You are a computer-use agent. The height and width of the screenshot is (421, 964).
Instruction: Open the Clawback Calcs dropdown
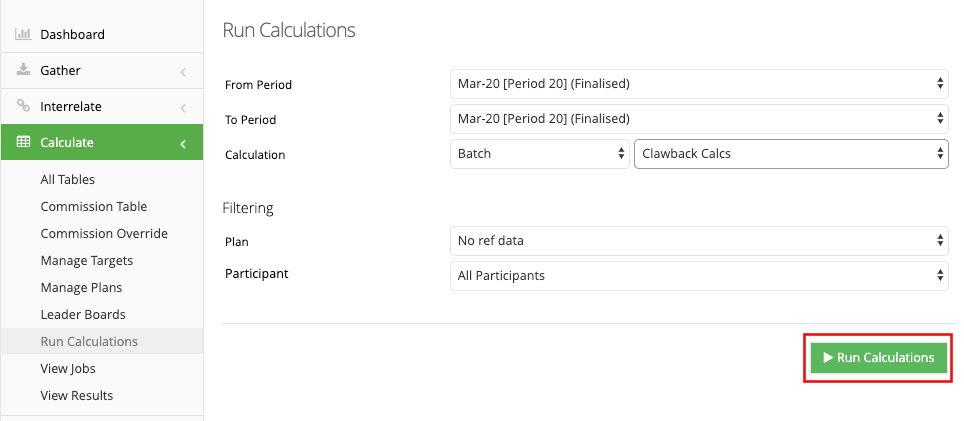click(791, 154)
